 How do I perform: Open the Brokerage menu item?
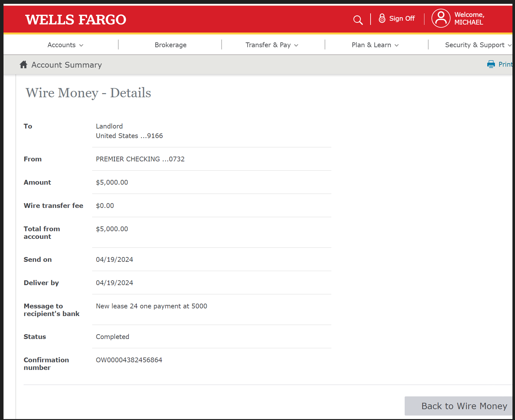(x=171, y=45)
